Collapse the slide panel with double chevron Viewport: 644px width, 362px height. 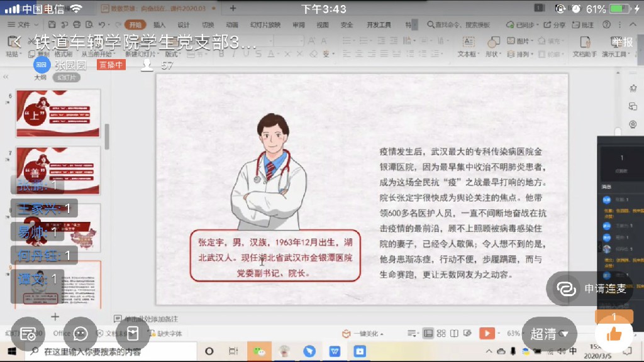(x=6, y=77)
